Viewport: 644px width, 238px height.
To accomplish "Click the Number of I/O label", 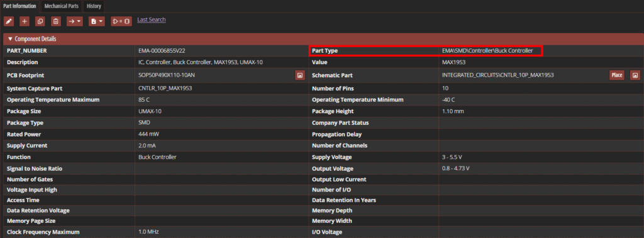I will pyautogui.click(x=331, y=190).
